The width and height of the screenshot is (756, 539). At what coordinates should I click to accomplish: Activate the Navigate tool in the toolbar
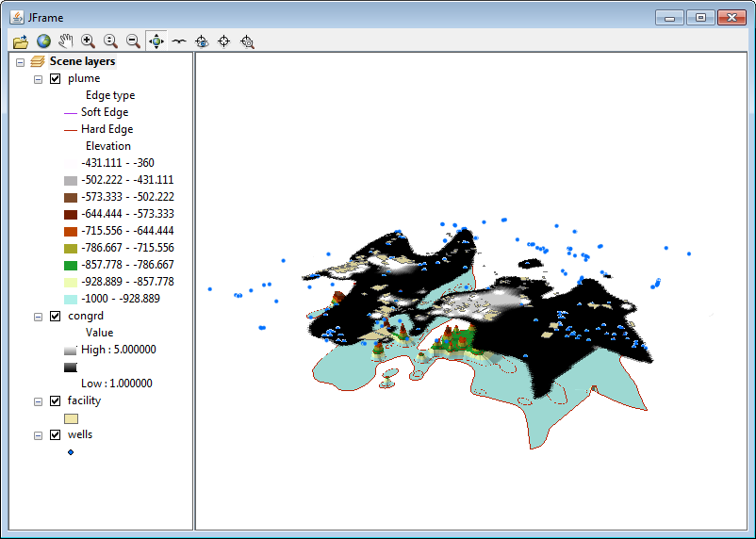(x=156, y=41)
